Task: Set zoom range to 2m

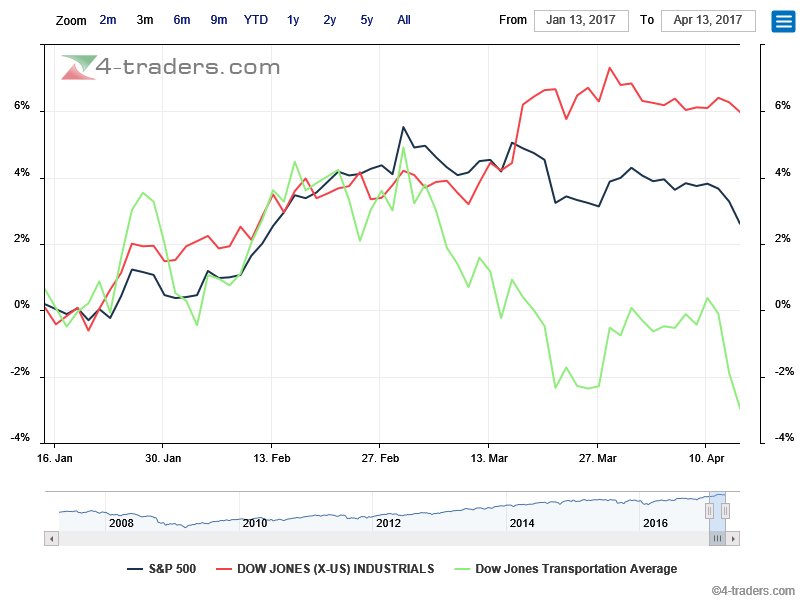Action: tap(108, 20)
